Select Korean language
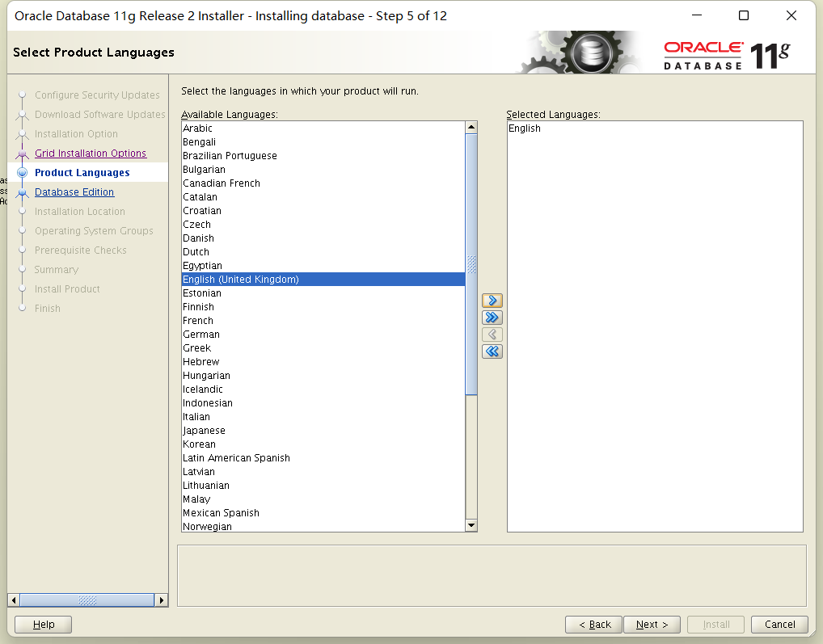Viewport: 823px width, 644px height. (323, 444)
